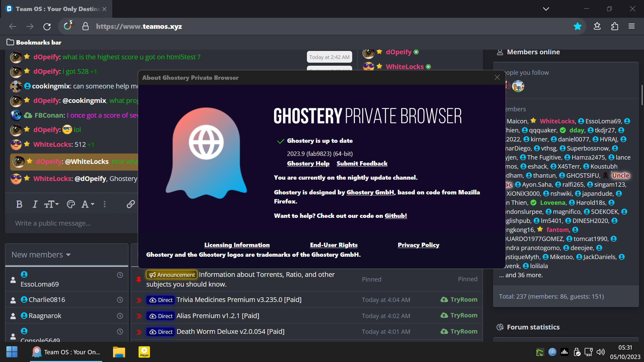Screen dimensions: 644x362
Task: Open more editor options vertical dots
Action: pos(105,204)
